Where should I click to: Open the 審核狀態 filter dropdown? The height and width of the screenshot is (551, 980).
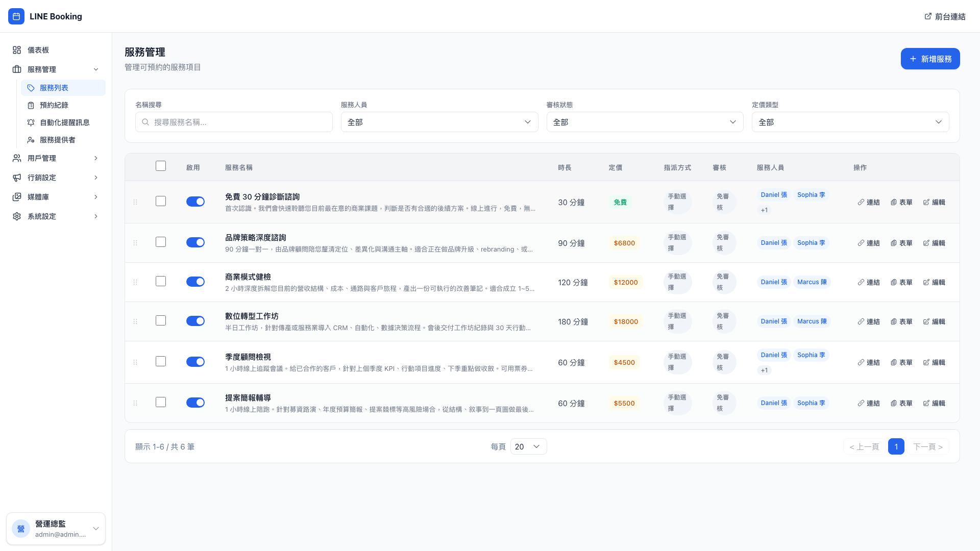tap(645, 122)
